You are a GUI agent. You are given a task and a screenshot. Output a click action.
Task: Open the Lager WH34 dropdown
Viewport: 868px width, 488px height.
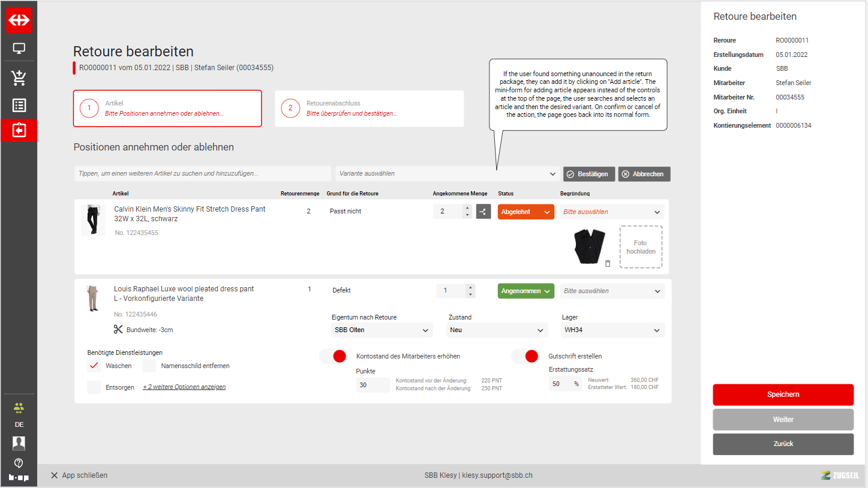(612, 330)
